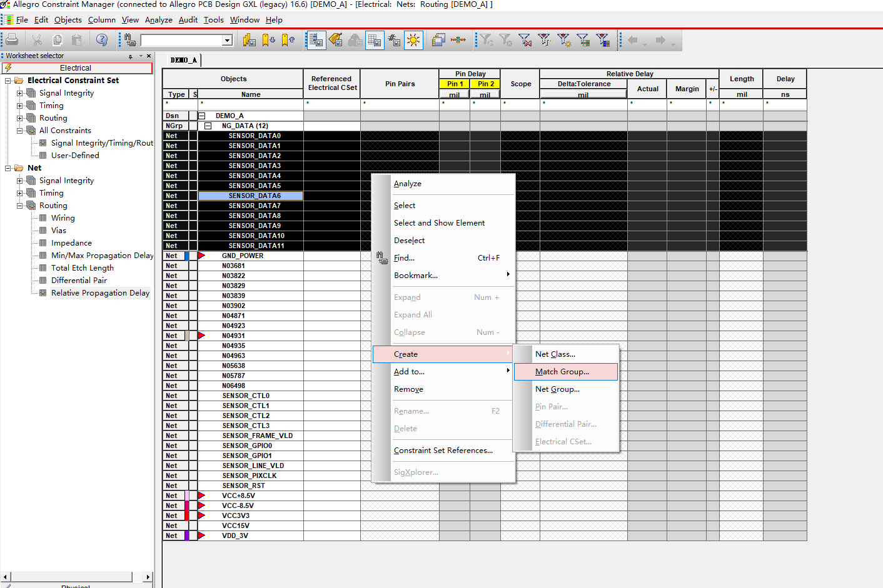Choose Net Class from Create submenu
The width and height of the screenshot is (883, 588).
click(566, 354)
